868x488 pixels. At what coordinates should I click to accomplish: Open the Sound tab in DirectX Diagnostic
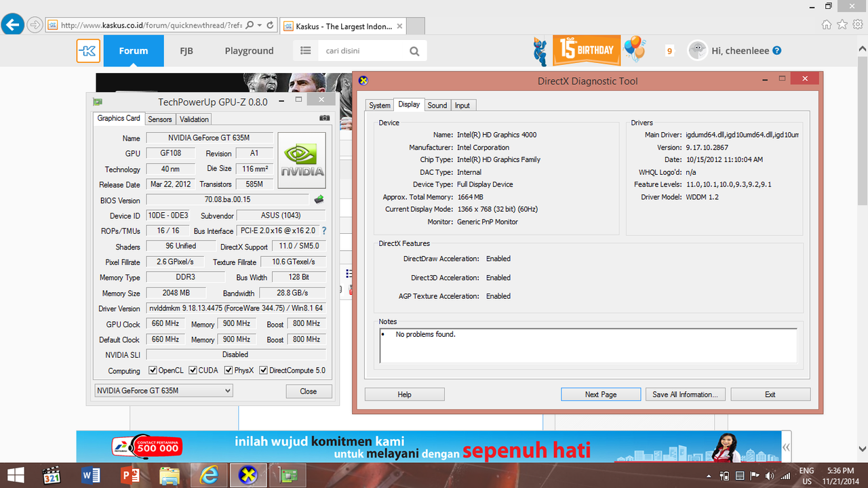click(x=437, y=105)
